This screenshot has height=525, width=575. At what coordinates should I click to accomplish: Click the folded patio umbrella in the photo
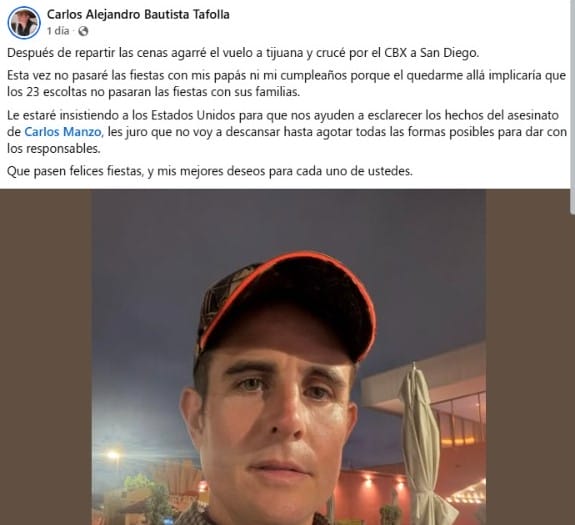tap(424, 444)
